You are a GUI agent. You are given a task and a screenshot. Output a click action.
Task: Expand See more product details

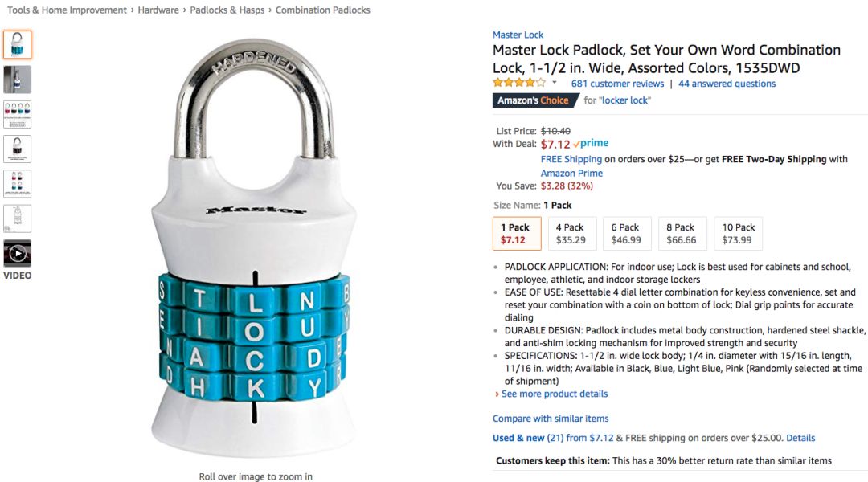coord(554,394)
